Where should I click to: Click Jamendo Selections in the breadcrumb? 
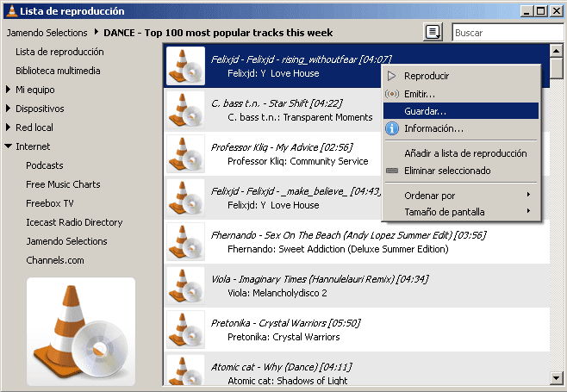[x=47, y=33]
